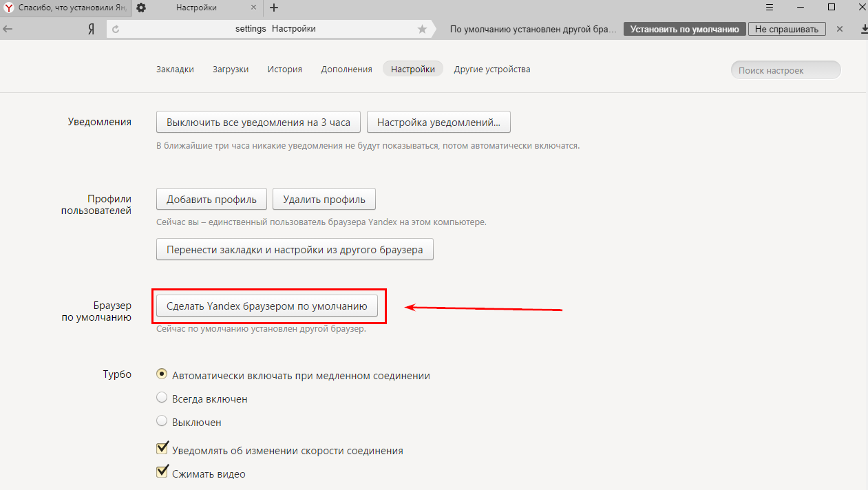Maximize the browser window
Image resolution: width=868 pixels, height=490 pixels.
click(832, 7)
